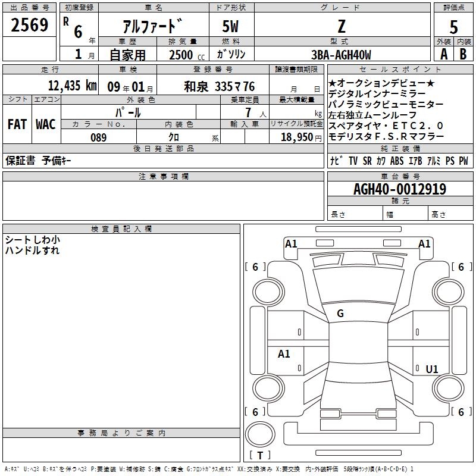Click the 純正装備 header
Screen dimensions: 476x476
(x=400, y=148)
